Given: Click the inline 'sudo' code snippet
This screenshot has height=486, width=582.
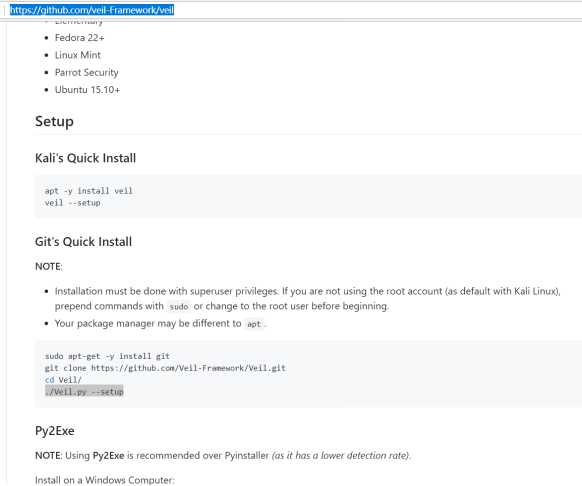Looking at the screenshot, I should (x=179, y=307).
